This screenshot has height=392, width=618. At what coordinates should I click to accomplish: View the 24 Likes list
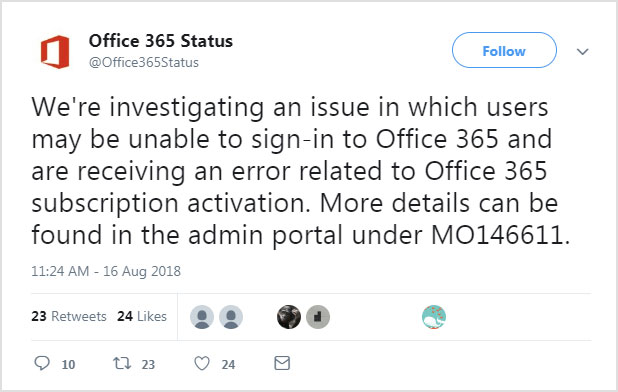pos(142,316)
